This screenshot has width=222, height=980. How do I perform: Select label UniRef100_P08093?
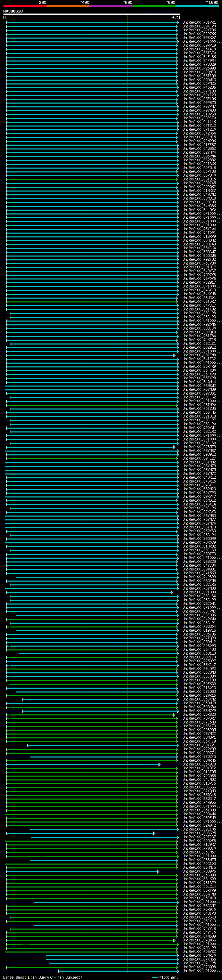point(199,646)
